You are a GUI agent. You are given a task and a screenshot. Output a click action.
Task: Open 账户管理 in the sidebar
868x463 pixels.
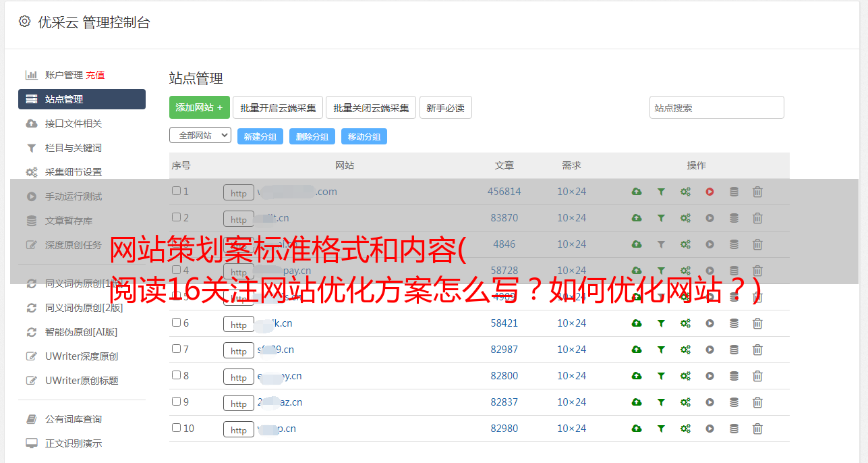click(x=63, y=75)
